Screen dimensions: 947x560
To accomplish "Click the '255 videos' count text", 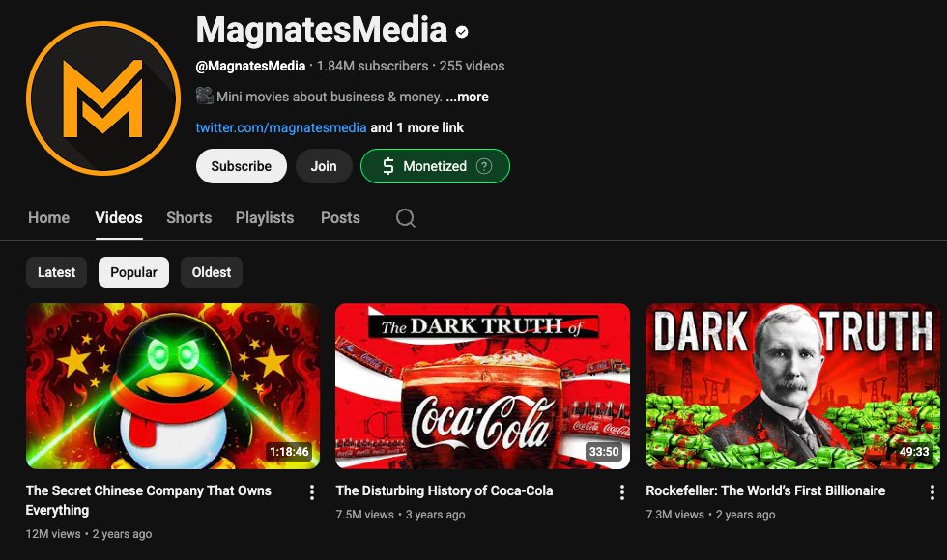I will point(472,66).
